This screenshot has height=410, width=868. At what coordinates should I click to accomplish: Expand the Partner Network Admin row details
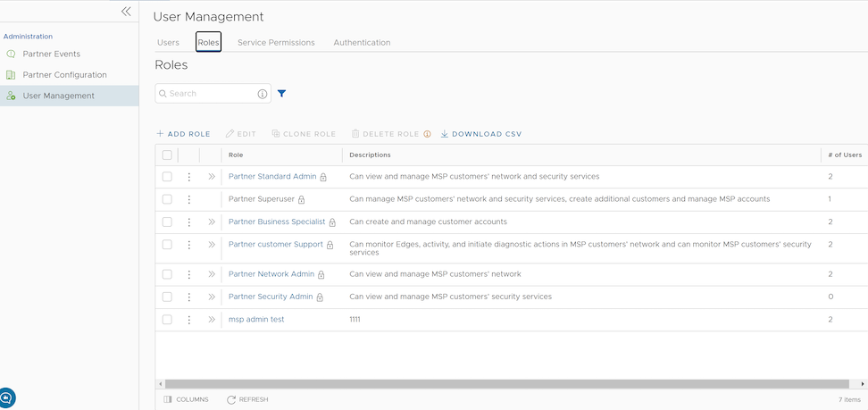pyautogui.click(x=212, y=274)
